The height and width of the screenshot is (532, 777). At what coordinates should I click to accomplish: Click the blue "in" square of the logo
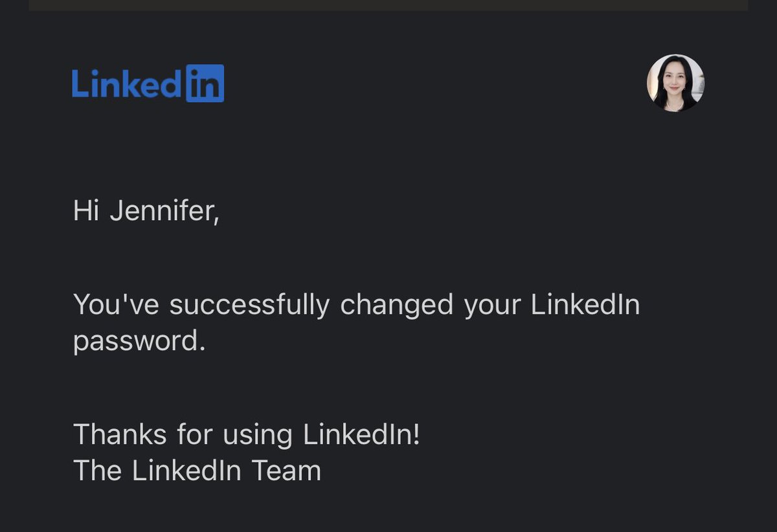click(205, 83)
